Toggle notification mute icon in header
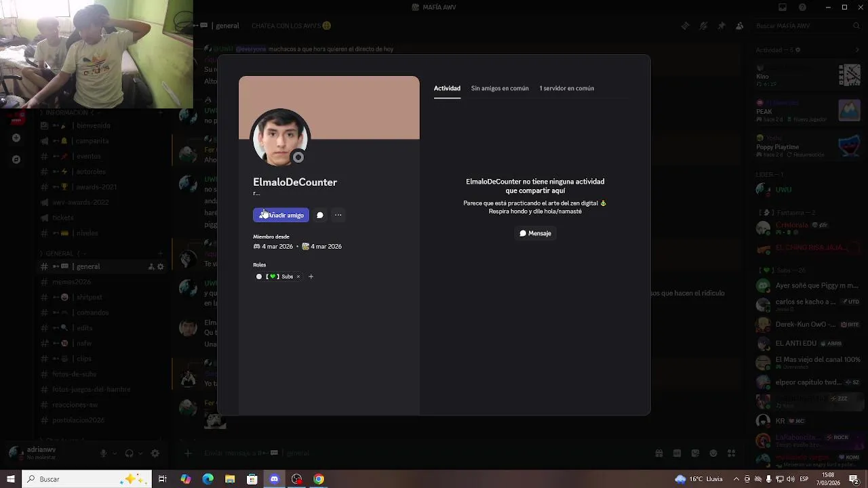868x488 pixels. point(703,26)
